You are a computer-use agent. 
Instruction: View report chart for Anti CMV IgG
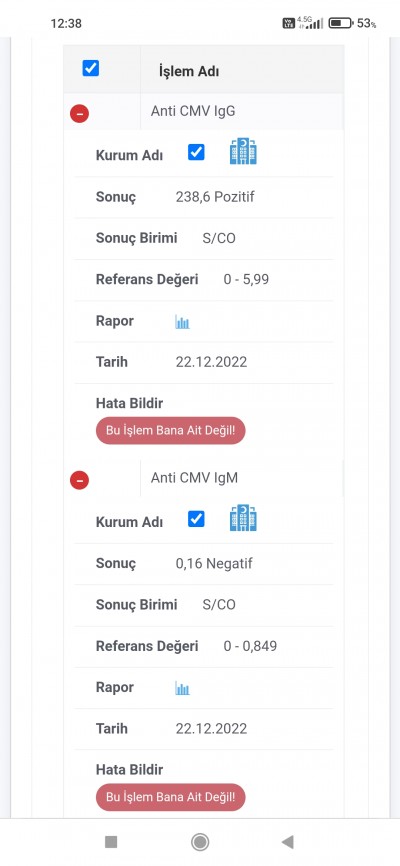[182, 322]
